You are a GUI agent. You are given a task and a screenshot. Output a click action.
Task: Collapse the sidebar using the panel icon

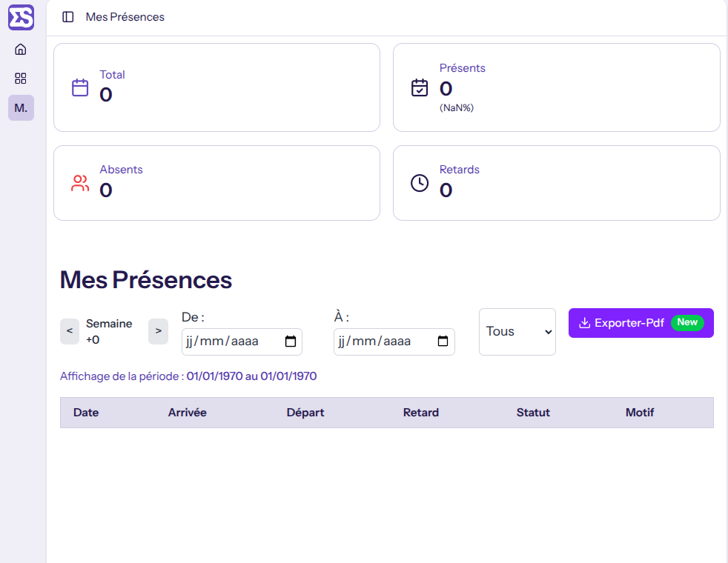[67, 16]
